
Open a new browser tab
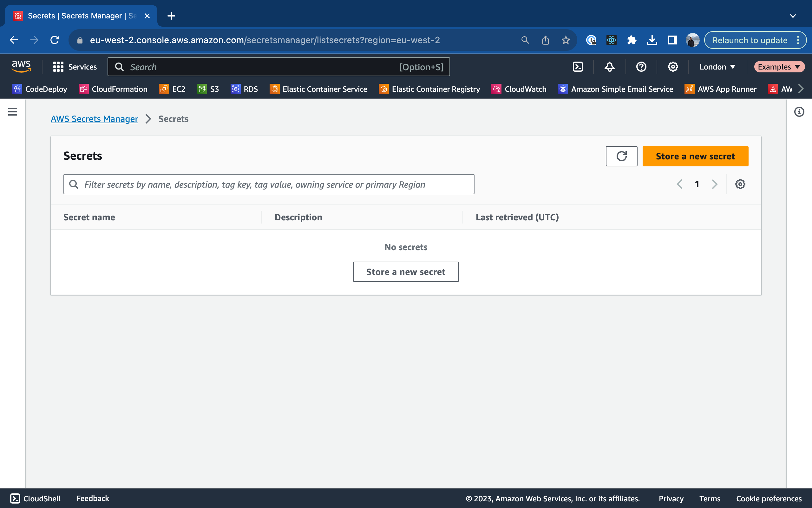[x=171, y=16]
